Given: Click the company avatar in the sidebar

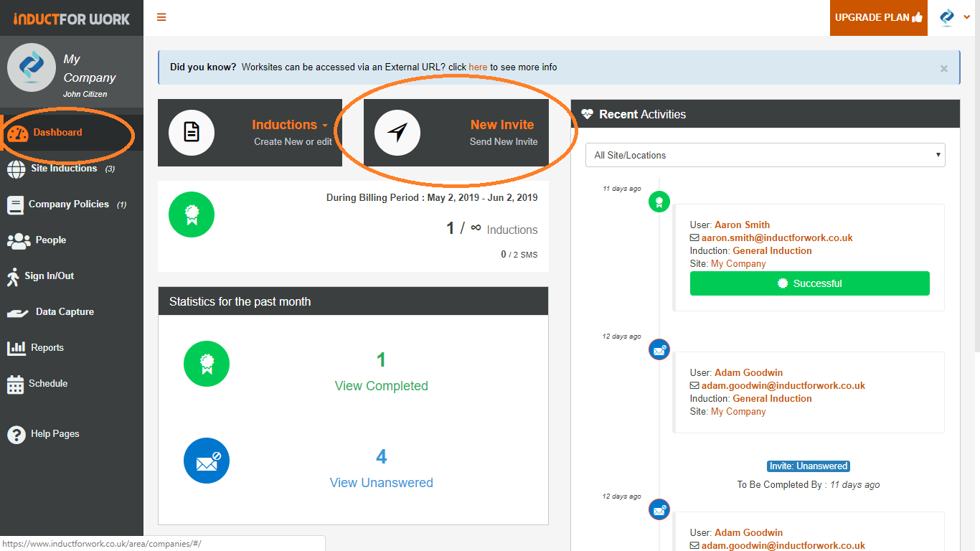Looking at the screenshot, I should click(x=31, y=67).
